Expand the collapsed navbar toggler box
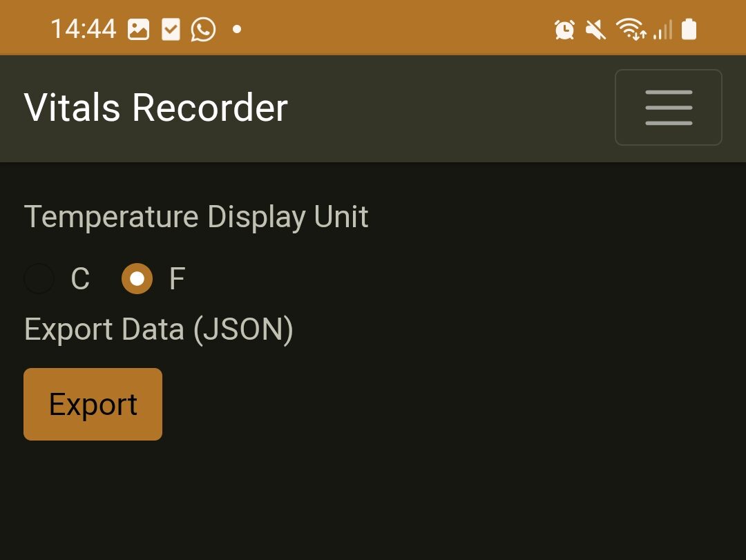 coord(669,108)
